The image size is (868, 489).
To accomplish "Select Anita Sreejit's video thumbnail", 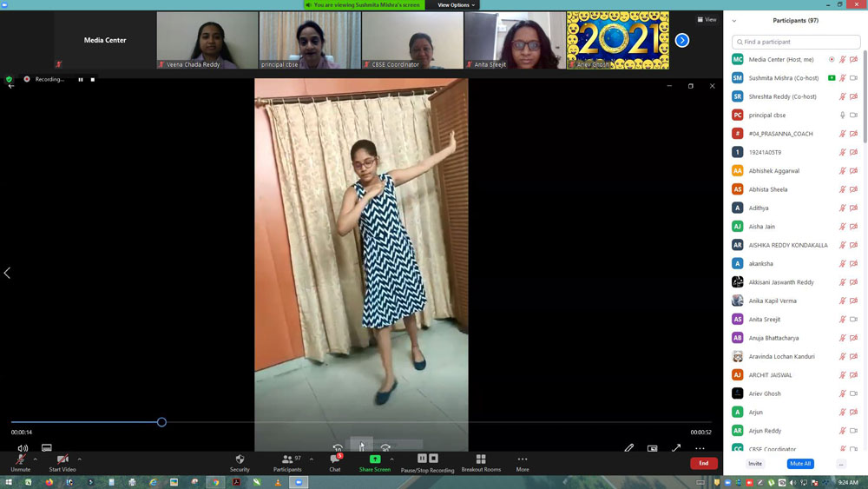I will click(515, 41).
